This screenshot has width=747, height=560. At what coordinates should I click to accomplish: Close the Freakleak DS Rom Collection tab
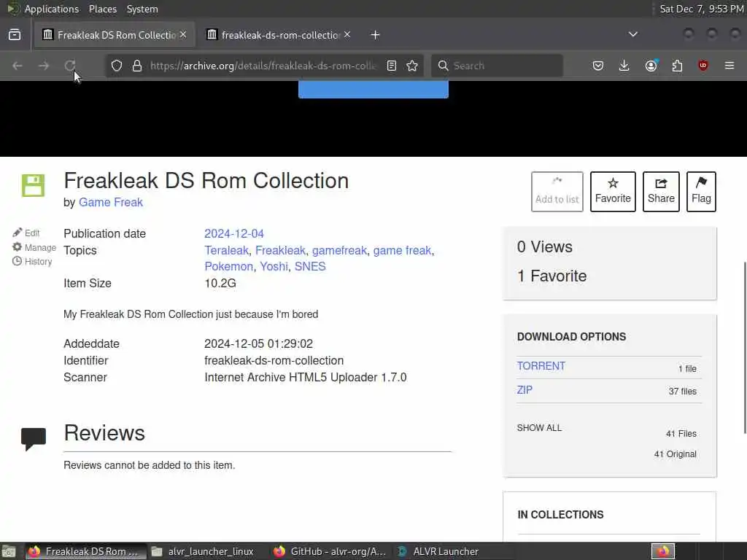183,34
